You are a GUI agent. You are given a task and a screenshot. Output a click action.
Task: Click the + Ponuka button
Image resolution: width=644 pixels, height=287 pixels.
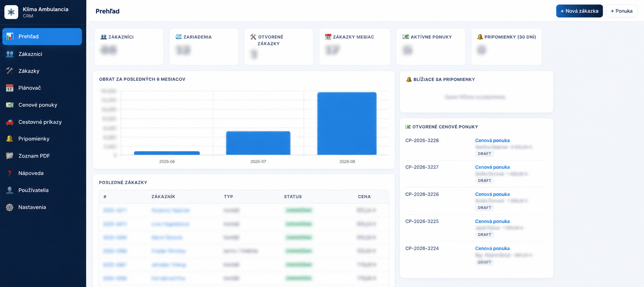621,11
